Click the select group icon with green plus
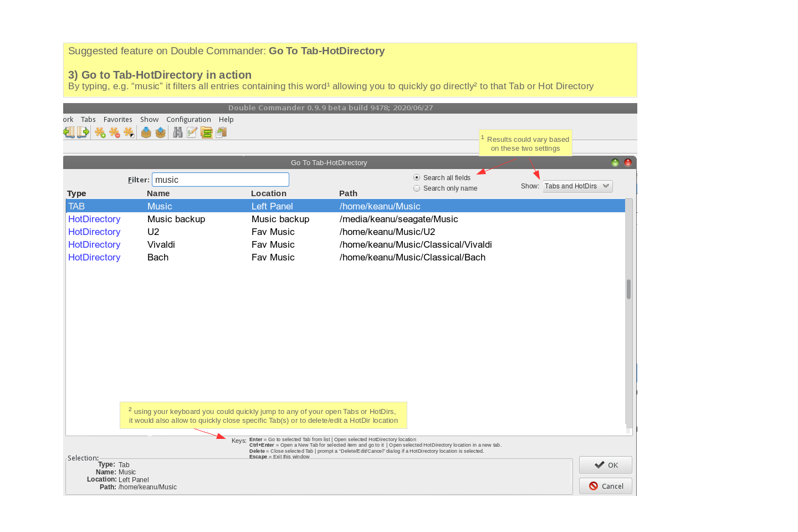The height and width of the screenshot is (532, 798). [x=100, y=132]
